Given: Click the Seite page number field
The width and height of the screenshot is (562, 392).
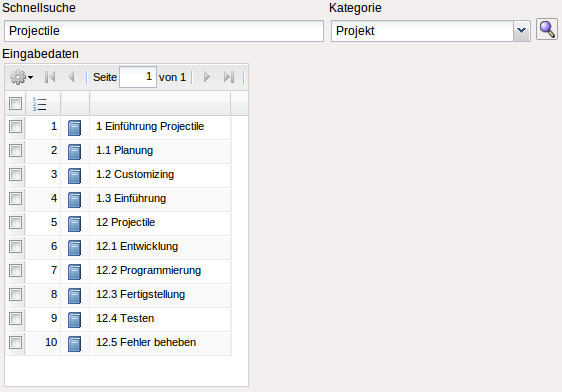Looking at the screenshot, I should (x=138, y=77).
